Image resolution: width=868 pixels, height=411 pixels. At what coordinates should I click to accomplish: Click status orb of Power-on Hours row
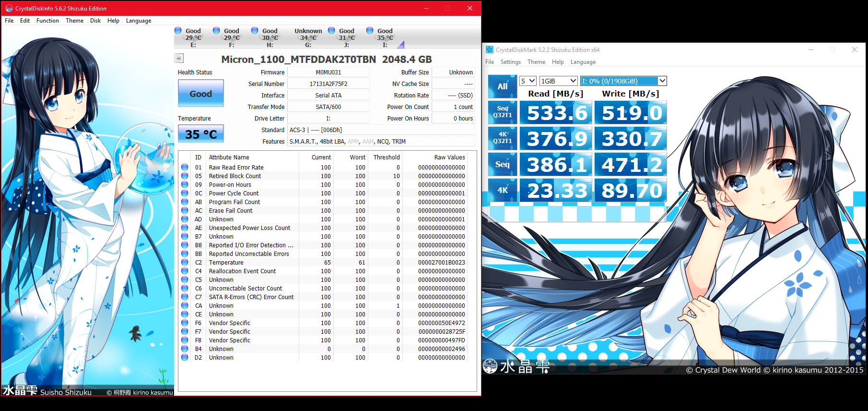tap(185, 184)
